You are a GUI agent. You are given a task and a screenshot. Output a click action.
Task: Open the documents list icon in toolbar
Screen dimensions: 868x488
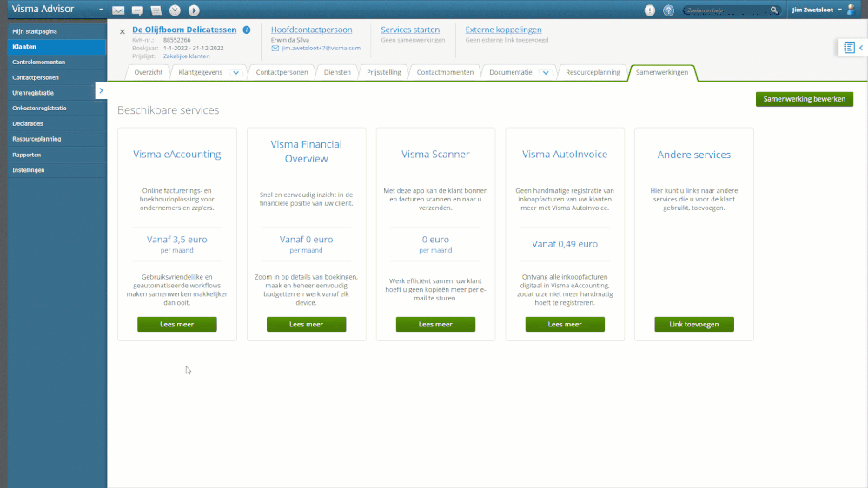[156, 10]
